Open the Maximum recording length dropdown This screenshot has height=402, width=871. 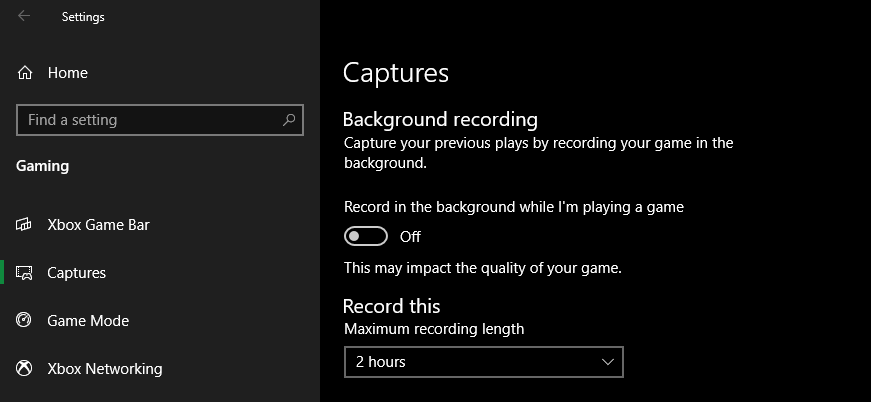[x=482, y=362]
